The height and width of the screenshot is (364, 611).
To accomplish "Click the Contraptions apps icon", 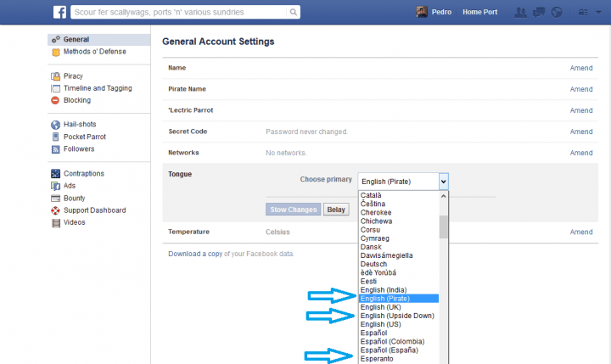I will (x=56, y=173).
